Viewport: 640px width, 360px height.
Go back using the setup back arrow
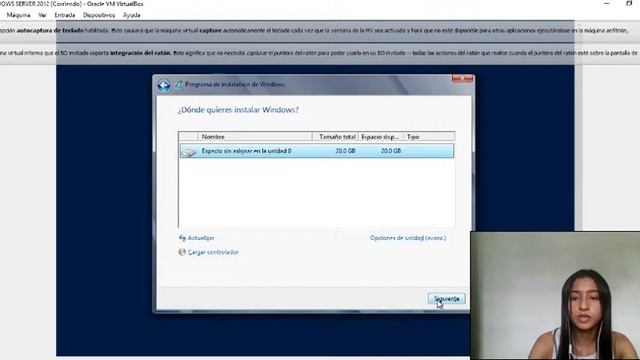[164, 85]
